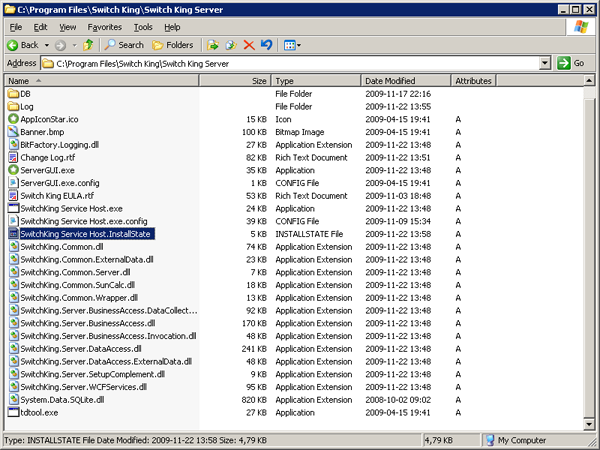This screenshot has width=600, height=450.
Task: Open the Favorites menu
Action: click(104, 27)
